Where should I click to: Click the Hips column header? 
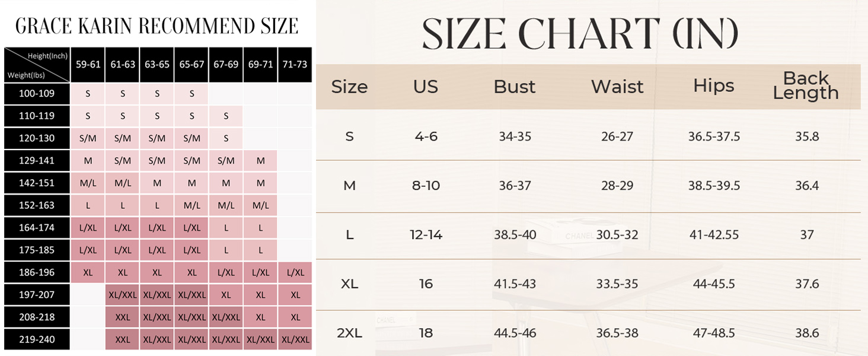pyautogui.click(x=713, y=86)
